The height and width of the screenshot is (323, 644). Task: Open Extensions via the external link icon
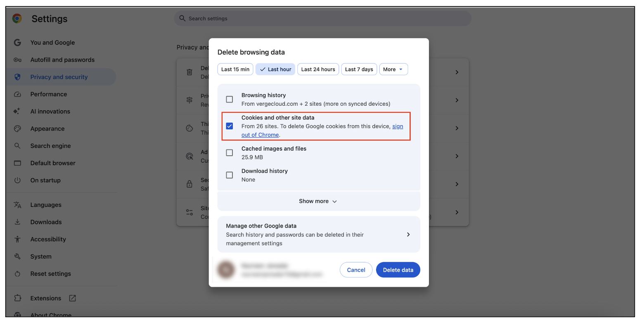(72, 298)
